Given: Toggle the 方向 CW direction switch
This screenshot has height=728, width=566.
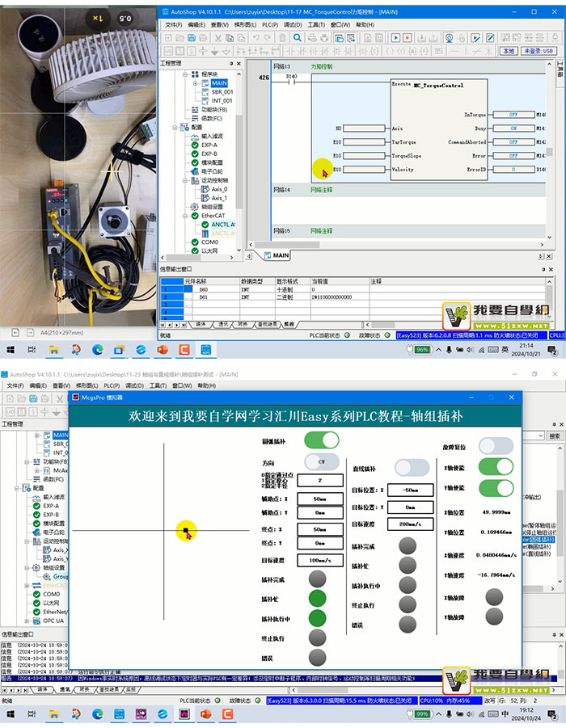Looking at the screenshot, I should click(322, 462).
